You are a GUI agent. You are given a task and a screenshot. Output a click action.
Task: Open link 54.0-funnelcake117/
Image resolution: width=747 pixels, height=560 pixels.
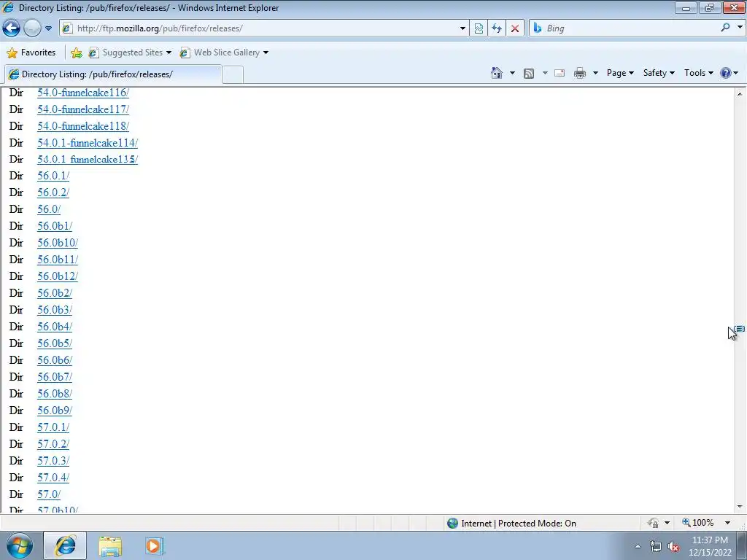tap(83, 109)
